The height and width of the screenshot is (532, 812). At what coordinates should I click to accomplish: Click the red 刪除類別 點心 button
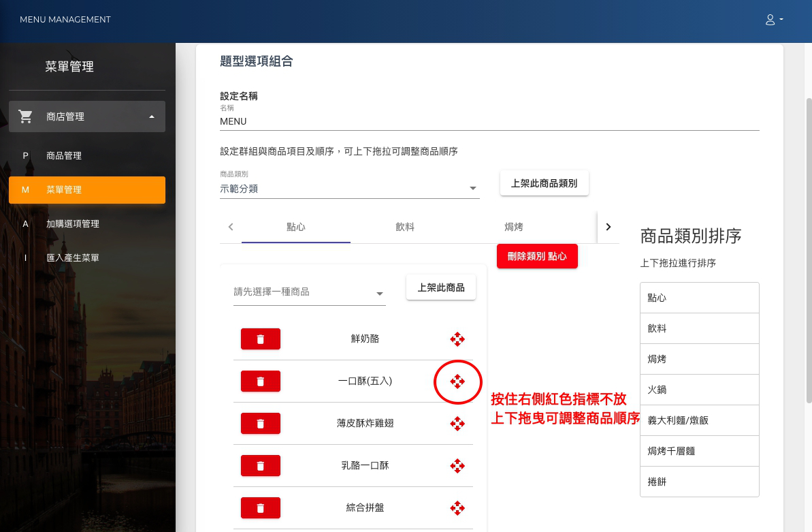pos(537,256)
